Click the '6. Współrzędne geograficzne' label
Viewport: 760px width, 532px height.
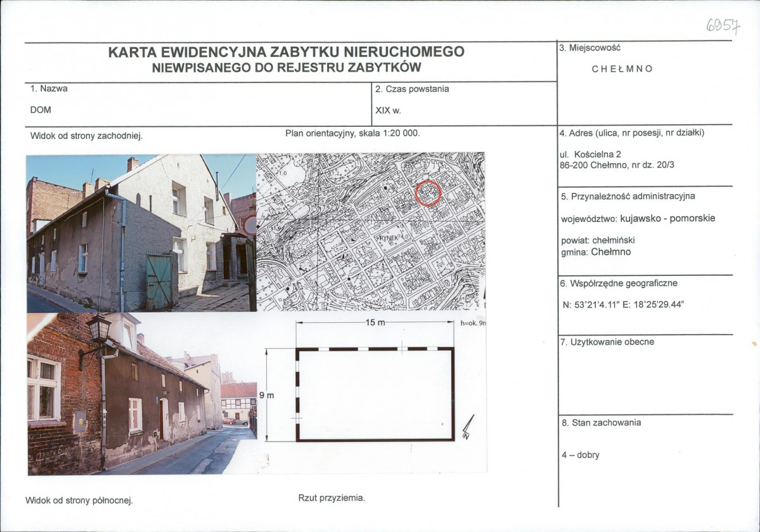click(x=619, y=283)
